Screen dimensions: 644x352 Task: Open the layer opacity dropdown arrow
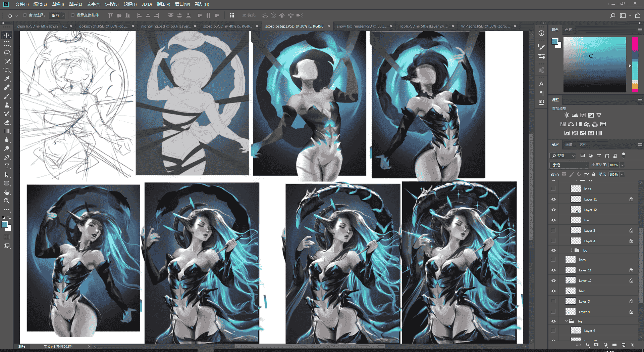coord(622,165)
